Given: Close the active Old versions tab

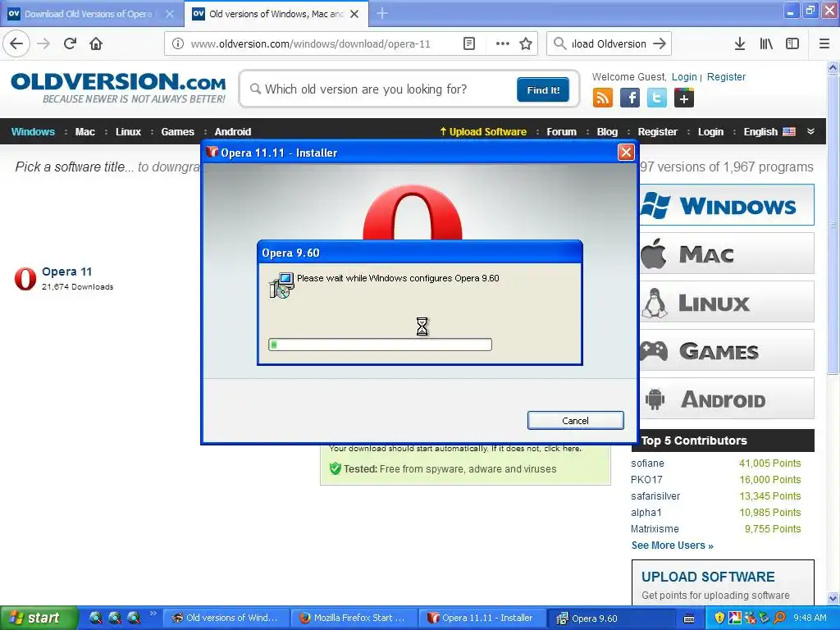Looking at the screenshot, I should tap(354, 14).
